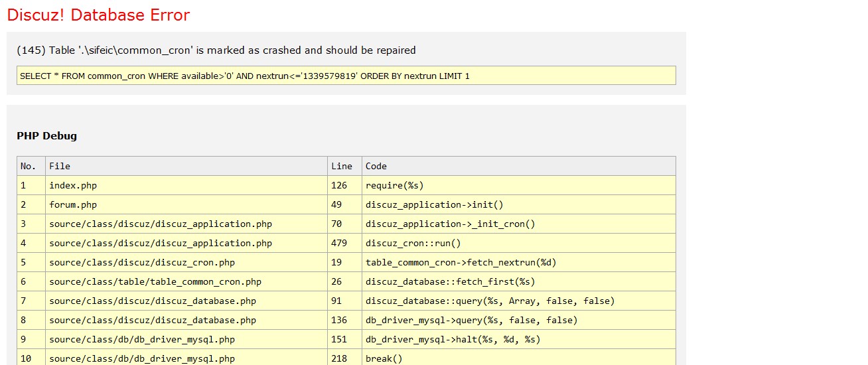Click row number 6 cell
This screenshot has height=365, width=868.
[x=31, y=281]
